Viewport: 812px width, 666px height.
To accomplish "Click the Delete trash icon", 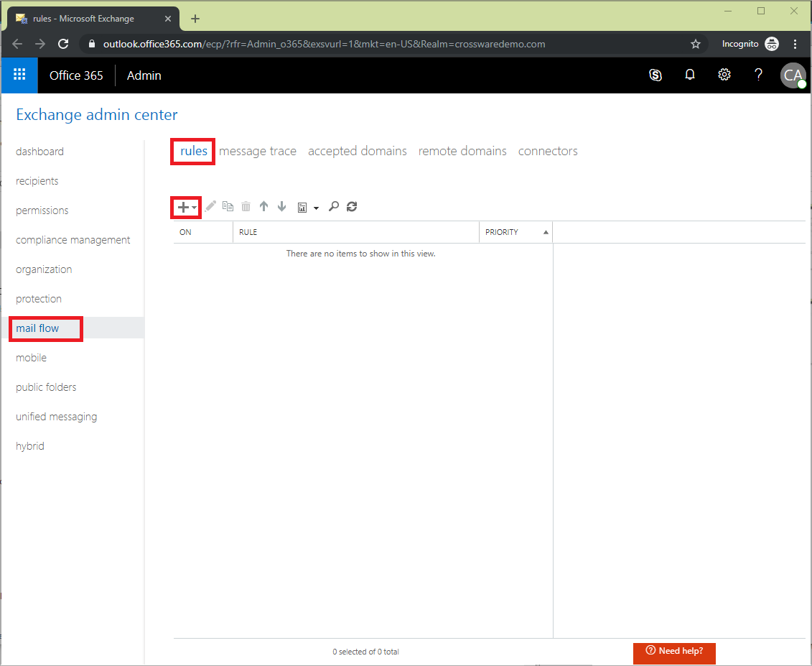I will [246, 207].
